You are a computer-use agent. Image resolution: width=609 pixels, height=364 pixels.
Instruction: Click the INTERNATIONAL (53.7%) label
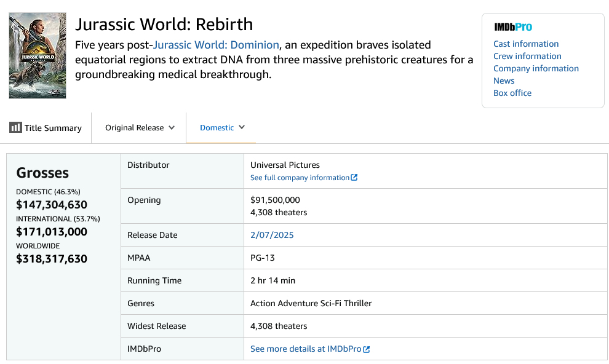58,219
